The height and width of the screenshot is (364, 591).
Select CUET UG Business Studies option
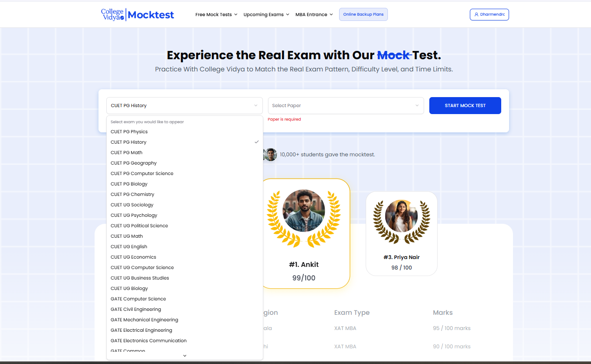tap(139, 278)
